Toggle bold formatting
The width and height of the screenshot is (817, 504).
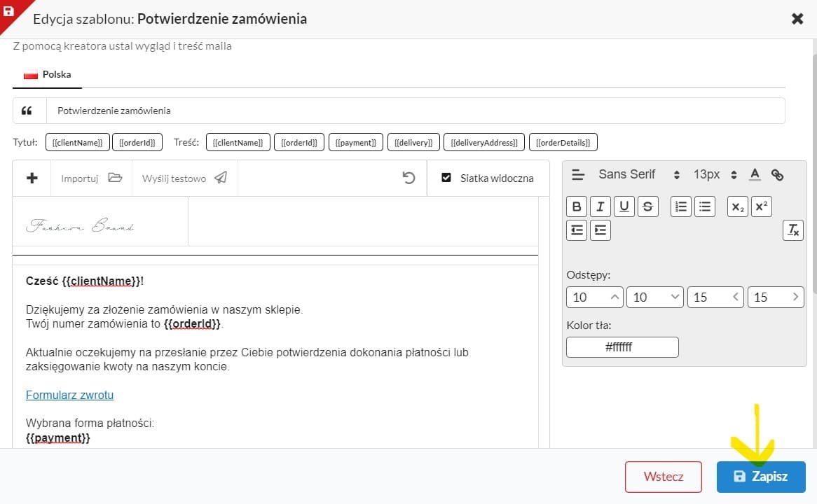point(576,206)
